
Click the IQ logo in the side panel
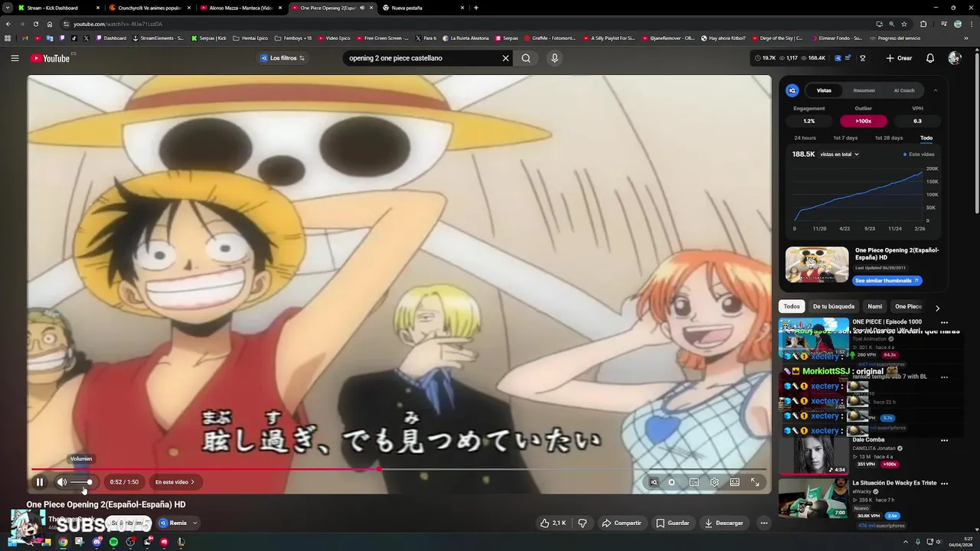tap(792, 90)
